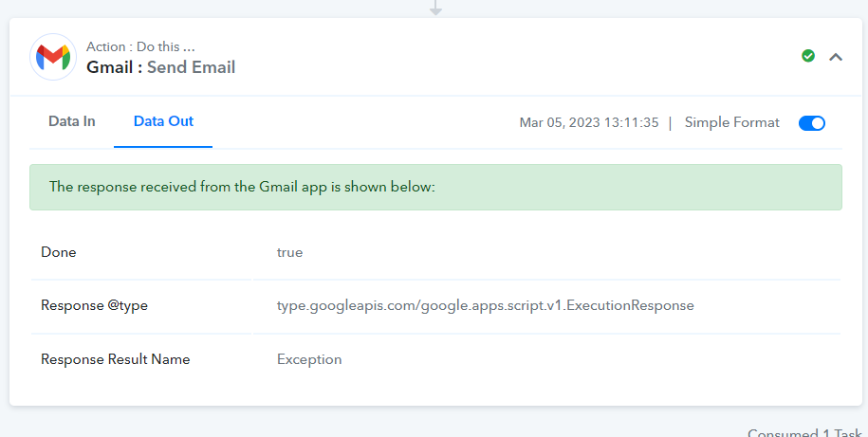This screenshot has width=868, height=437.
Task: Click the timestamp Mar 05, 2023 13:11:35
Action: tap(589, 122)
